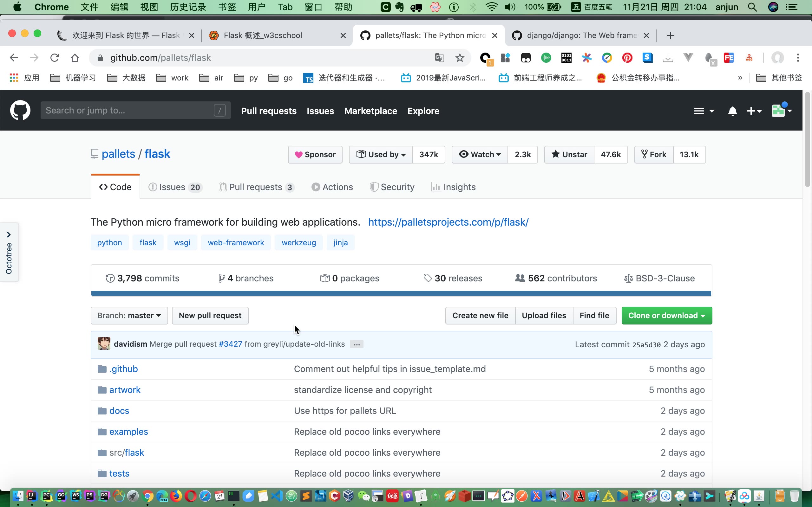Open Spotlight search magnifier in menu bar

point(752,7)
